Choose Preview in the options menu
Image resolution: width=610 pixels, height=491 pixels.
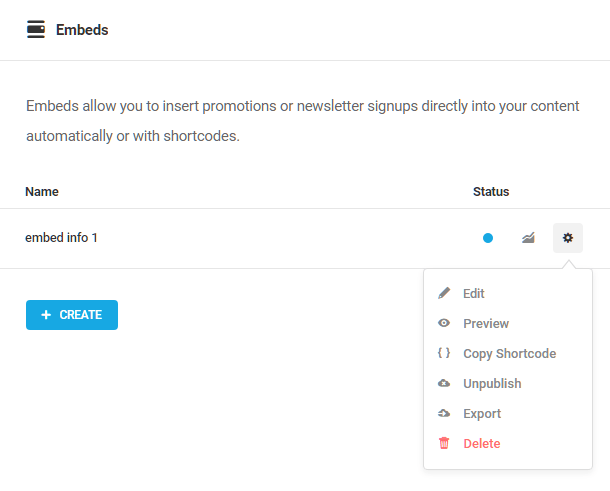(x=486, y=323)
